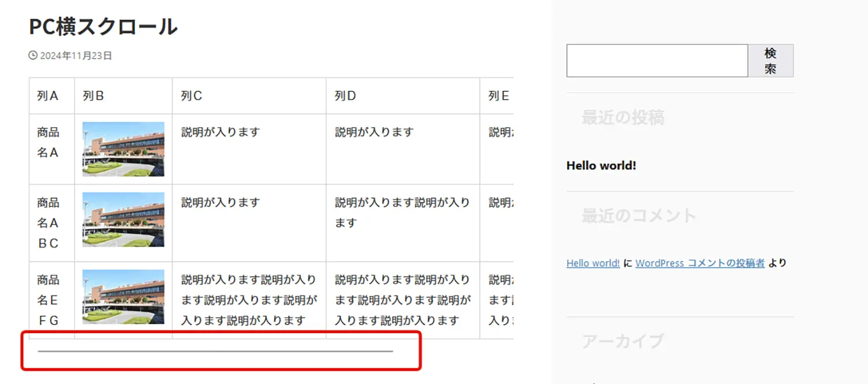Click inside the search input field
Viewport: 868px width, 384px height.
[x=657, y=60]
